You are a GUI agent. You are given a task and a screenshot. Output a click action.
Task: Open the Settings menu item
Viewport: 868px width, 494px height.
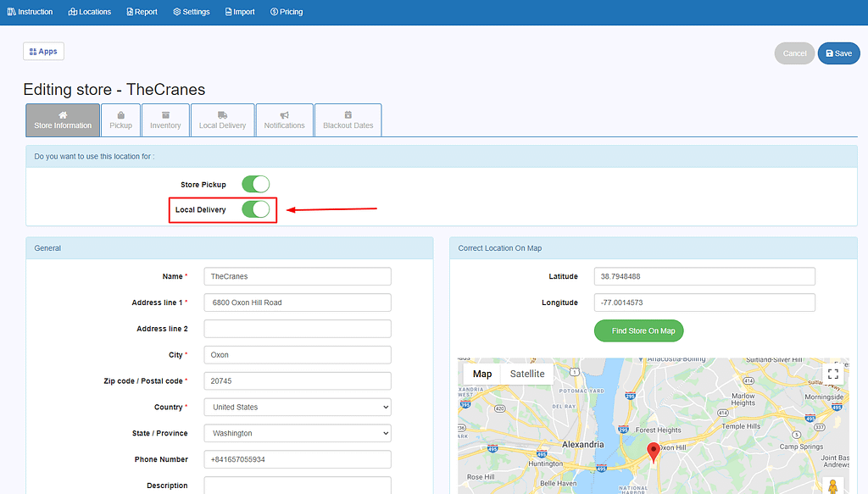192,12
